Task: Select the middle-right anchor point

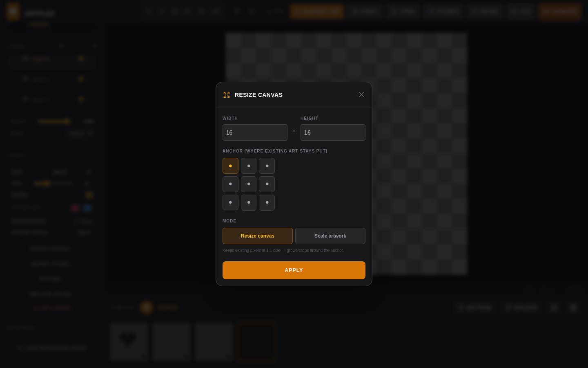Action: tap(267, 184)
